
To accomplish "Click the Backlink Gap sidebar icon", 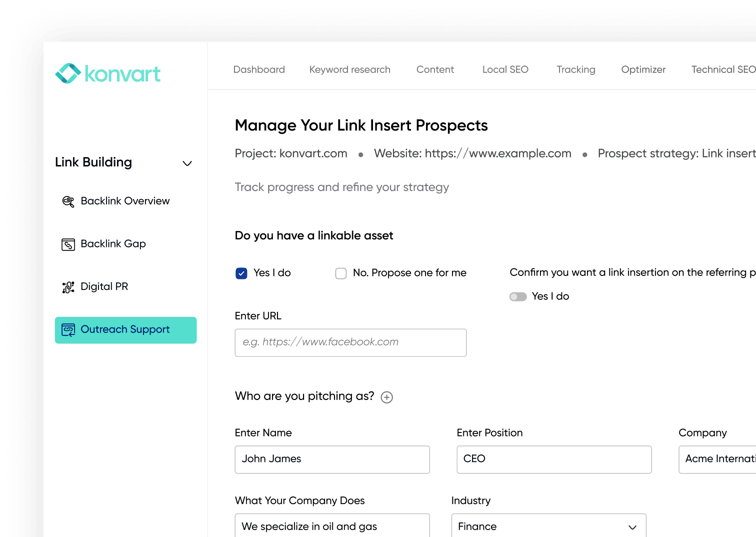I will click(x=68, y=244).
